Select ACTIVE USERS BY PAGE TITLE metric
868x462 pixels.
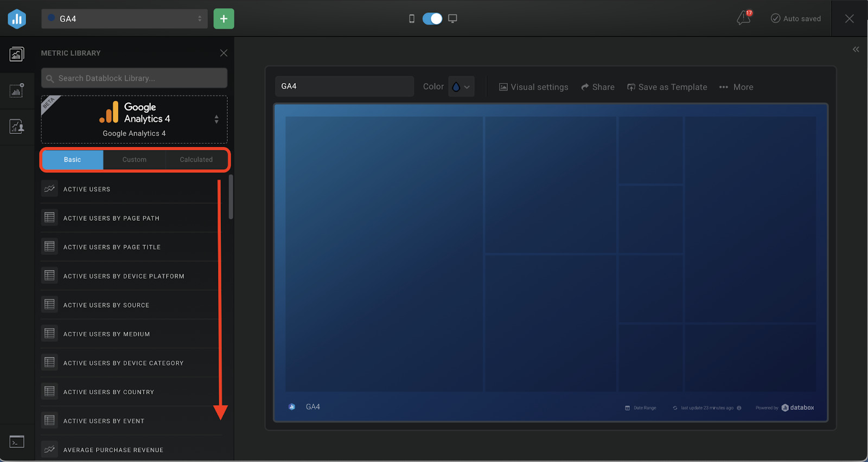(112, 247)
